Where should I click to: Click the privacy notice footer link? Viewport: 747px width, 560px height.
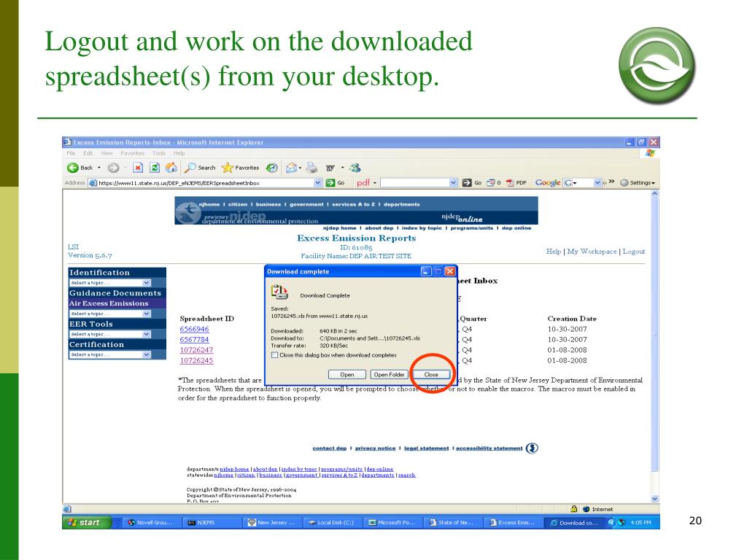376,448
